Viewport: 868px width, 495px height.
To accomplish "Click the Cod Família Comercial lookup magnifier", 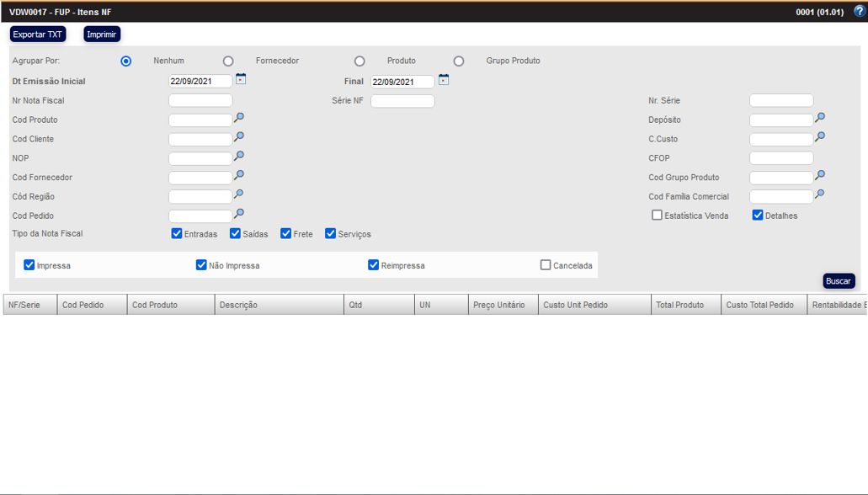I will click(820, 194).
